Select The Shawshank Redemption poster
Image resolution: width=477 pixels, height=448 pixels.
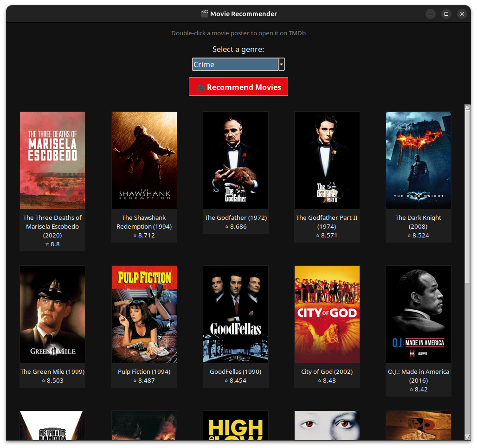(144, 160)
